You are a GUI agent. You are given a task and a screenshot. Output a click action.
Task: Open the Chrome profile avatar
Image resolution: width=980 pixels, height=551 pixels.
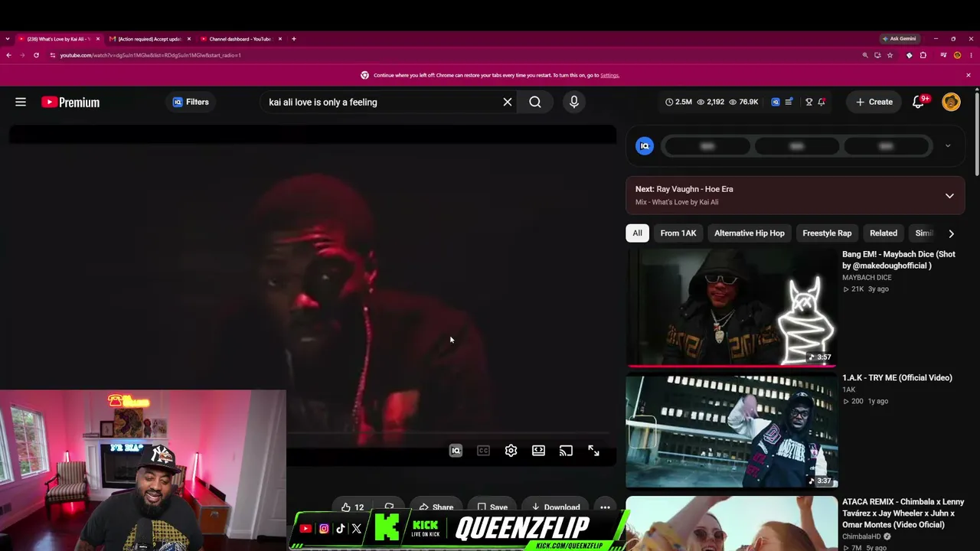click(957, 55)
